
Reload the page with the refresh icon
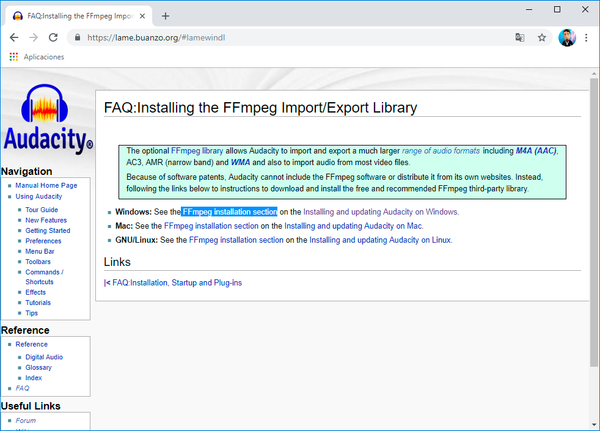tap(53, 38)
